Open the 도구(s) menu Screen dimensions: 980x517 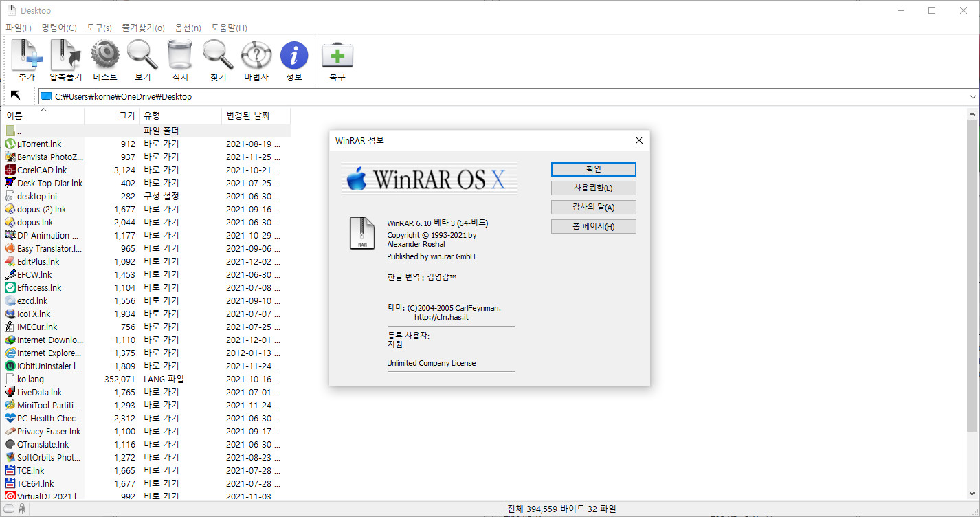click(x=99, y=27)
